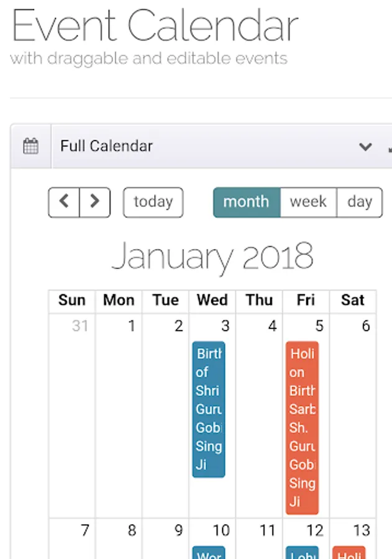This screenshot has width=392, height=559.
Task: Click the Thu column header
Action: [259, 301]
